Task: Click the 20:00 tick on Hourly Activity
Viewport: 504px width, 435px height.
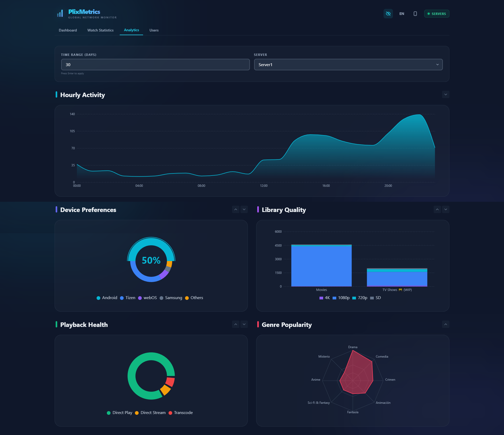Action: pos(388,186)
